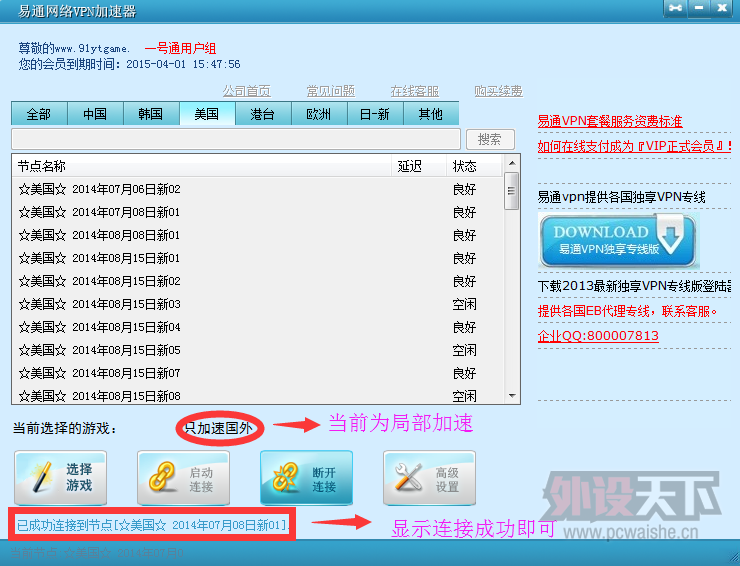Switch to the 韩国 tab

point(151,114)
